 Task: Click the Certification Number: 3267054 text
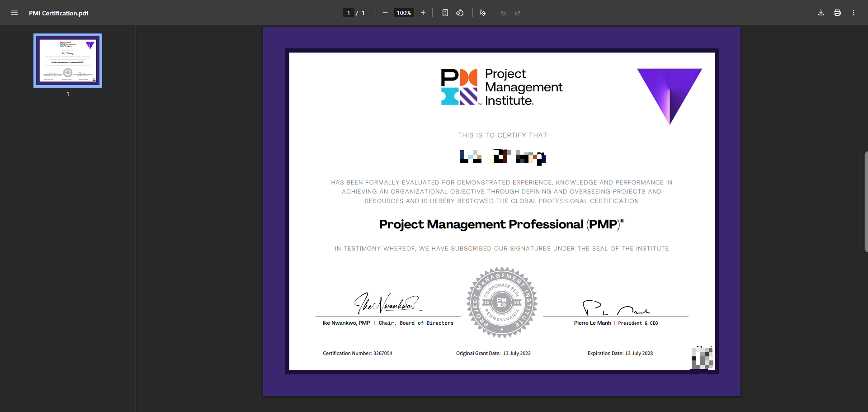[x=358, y=353]
